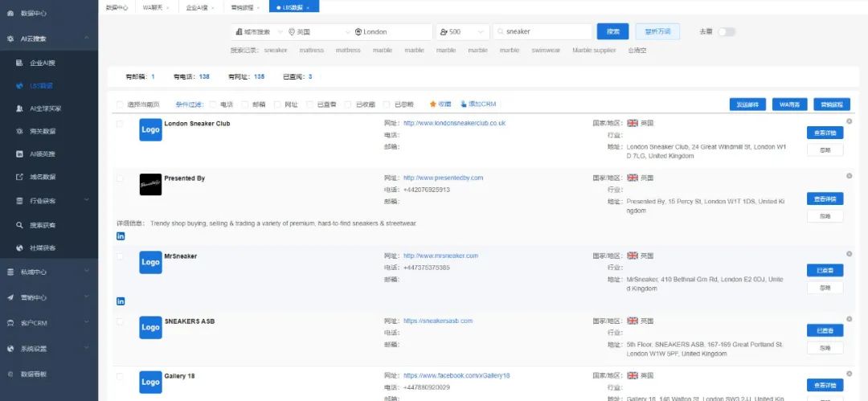This screenshot has width=868, height=401.
Task: Open the 英国 country dropdown
Action: point(319,31)
